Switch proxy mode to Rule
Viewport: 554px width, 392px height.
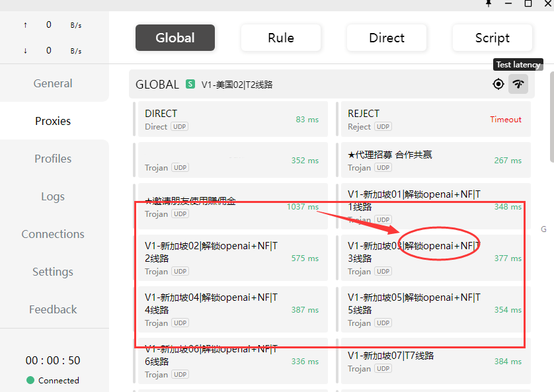[281, 38]
